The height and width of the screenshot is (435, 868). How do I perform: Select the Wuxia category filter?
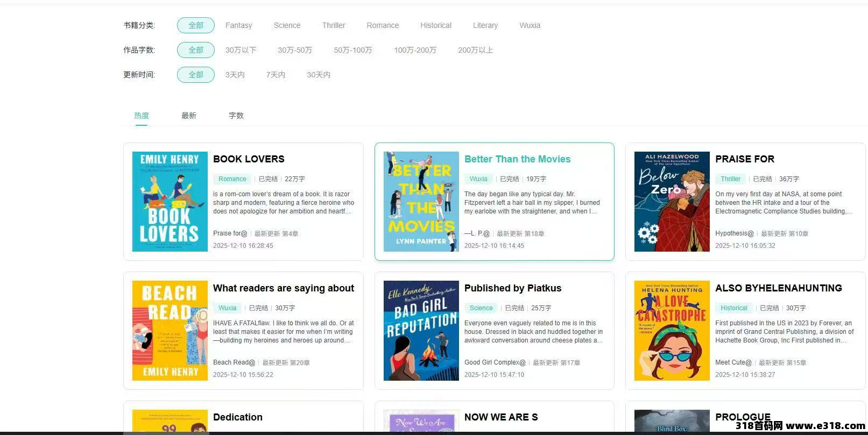(x=530, y=25)
